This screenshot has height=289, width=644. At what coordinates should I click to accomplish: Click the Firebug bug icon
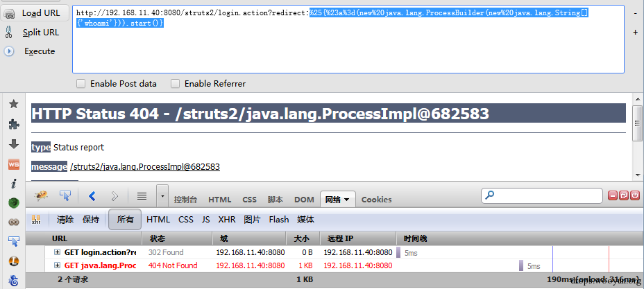pos(41,196)
